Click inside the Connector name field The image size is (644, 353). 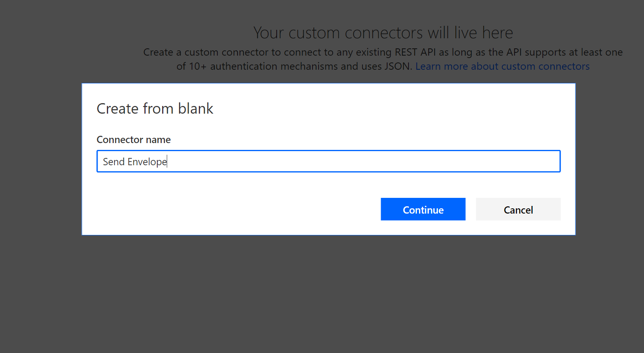tap(282, 161)
